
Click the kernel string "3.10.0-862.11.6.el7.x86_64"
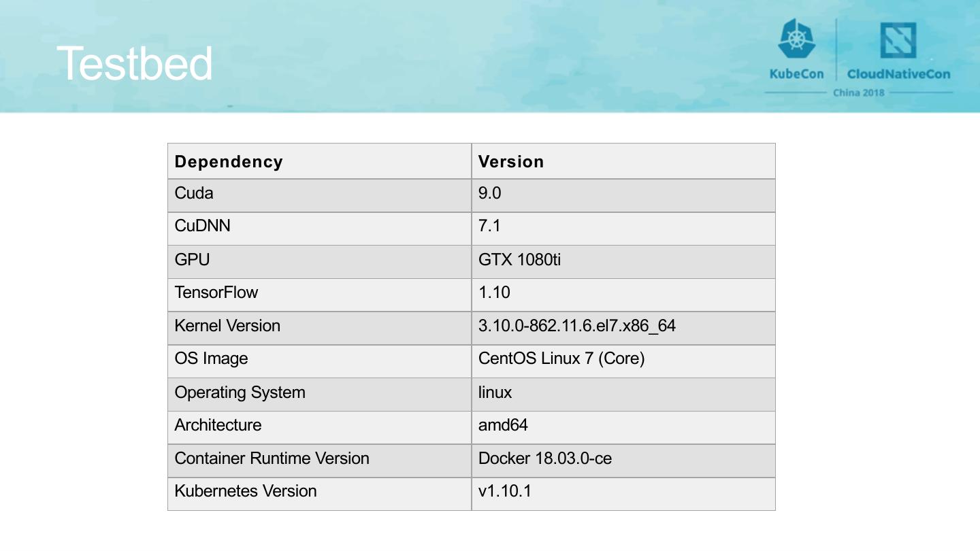577,326
